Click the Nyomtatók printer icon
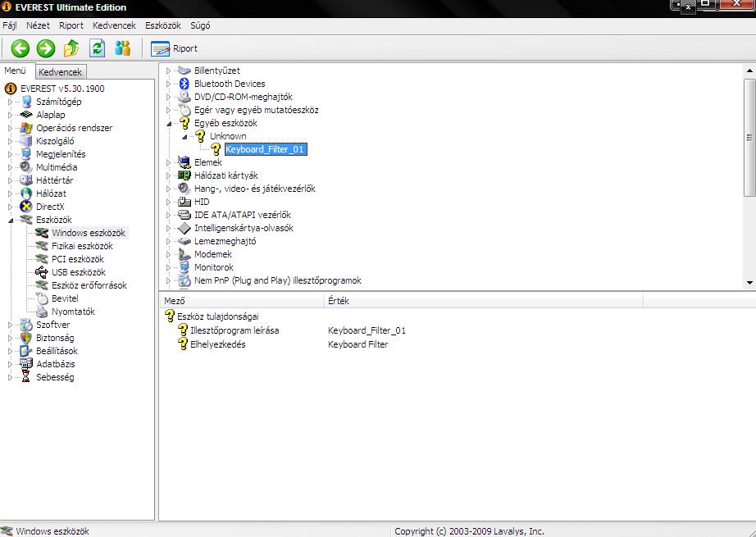Viewport: 756px width, 537px height. [42, 312]
